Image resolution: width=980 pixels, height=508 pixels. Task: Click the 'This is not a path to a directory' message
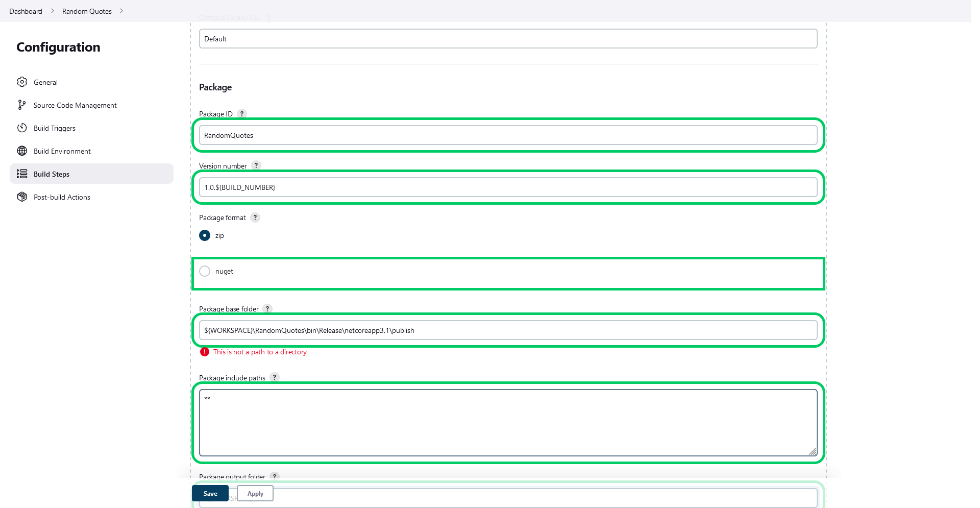click(260, 352)
